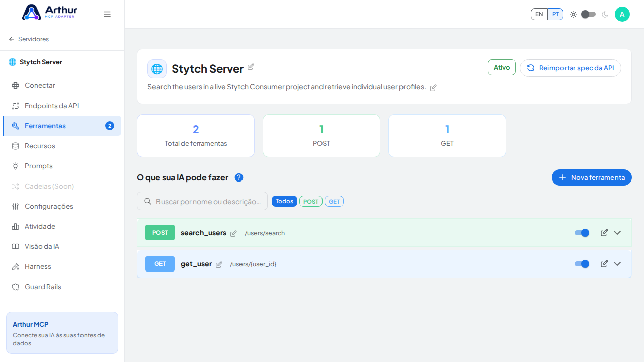
Task: Click the Arthur MCP Adapter logo
Action: tap(50, 12)
